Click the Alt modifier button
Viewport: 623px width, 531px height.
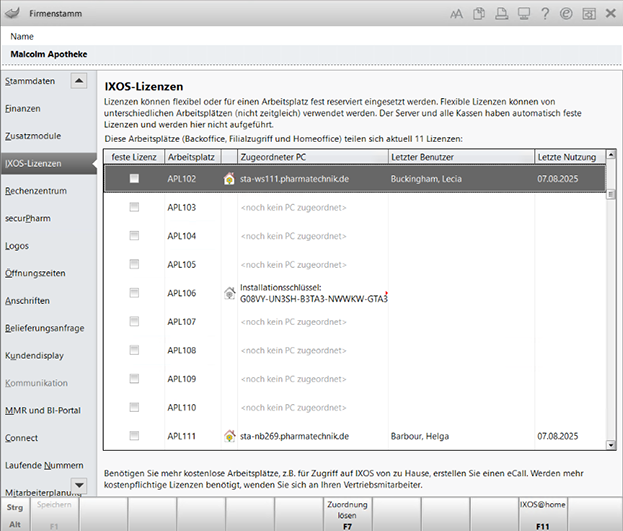(x=15, y=524)
